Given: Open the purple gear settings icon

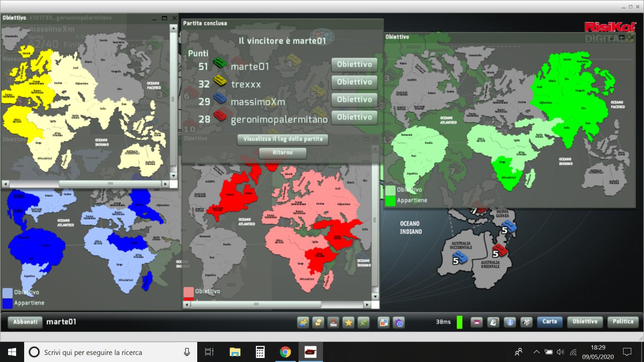Looking at the screenshot, I should (399, 322).
